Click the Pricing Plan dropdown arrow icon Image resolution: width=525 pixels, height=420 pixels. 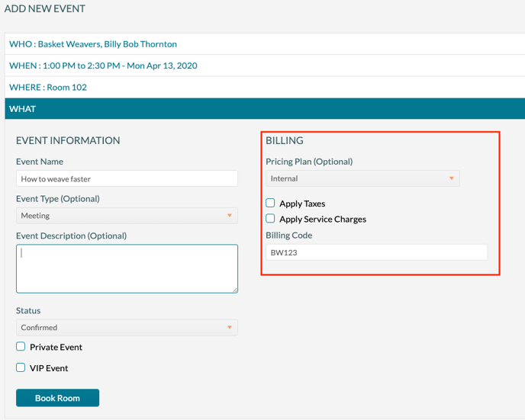tap(452, 178)
